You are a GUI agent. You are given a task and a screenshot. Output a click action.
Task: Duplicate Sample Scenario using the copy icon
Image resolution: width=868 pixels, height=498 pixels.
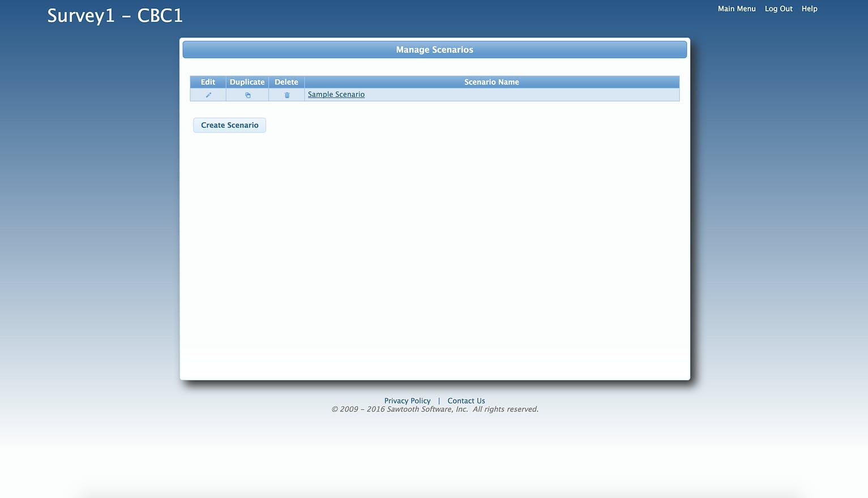click(247, 95)
